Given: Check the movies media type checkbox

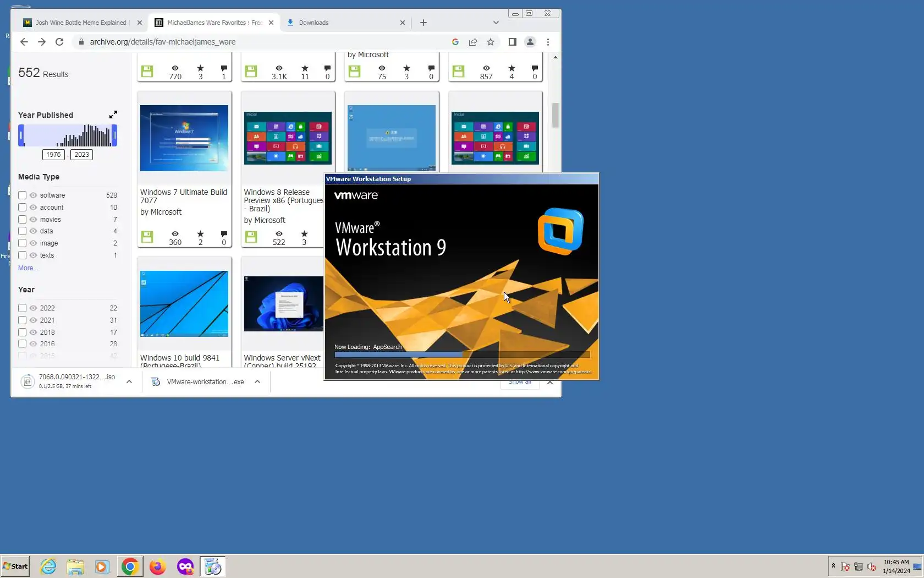Looking at the screenshot, I should click(x=23, y=220).
